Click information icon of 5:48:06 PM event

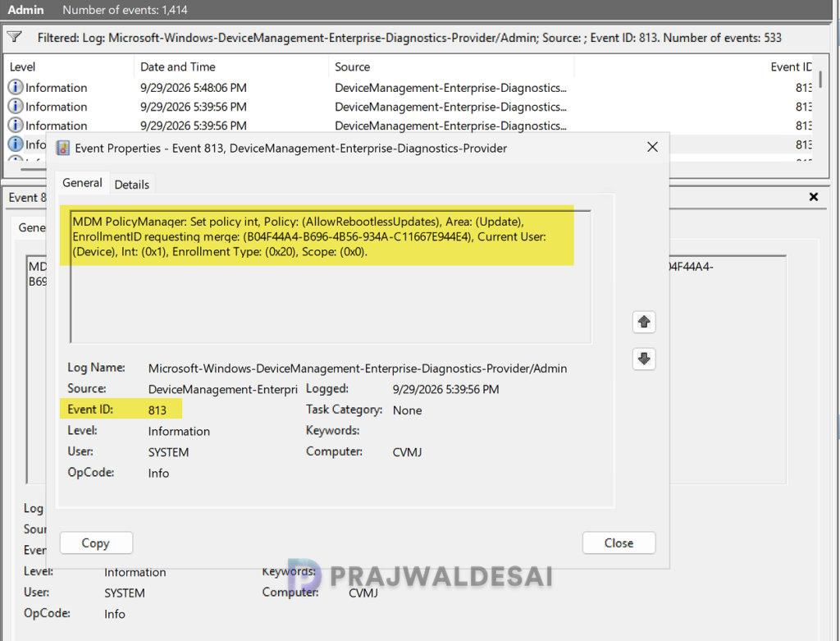(x=16, y=87)
